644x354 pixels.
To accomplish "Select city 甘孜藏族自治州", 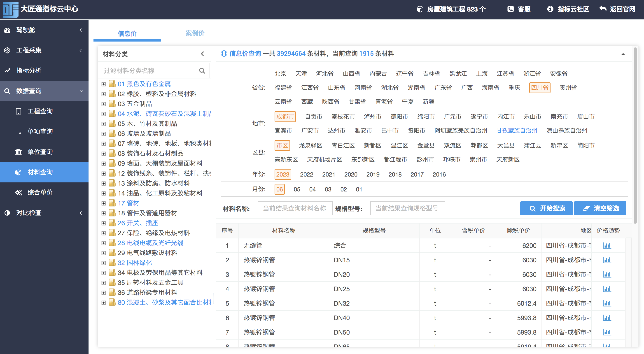I will [517, 130].
